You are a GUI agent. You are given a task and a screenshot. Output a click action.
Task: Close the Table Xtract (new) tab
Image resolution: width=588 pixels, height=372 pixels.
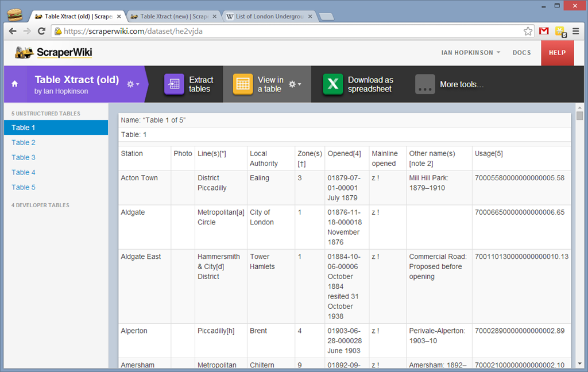pyautogui.click(x=215, y=17)
